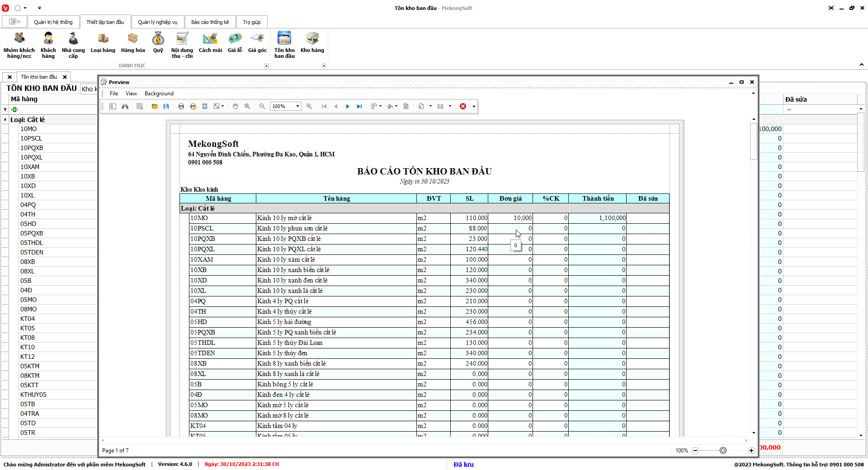Open the export document dropdown arrow
The width and height of the screenshot is (868, 470).
430,106
